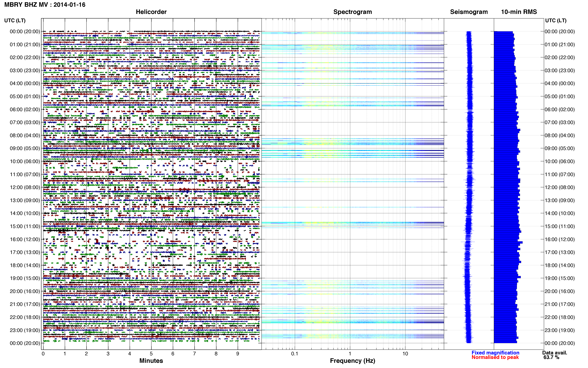Click left-axis time label '03:00 (23:00)'

tap(25, 70)
